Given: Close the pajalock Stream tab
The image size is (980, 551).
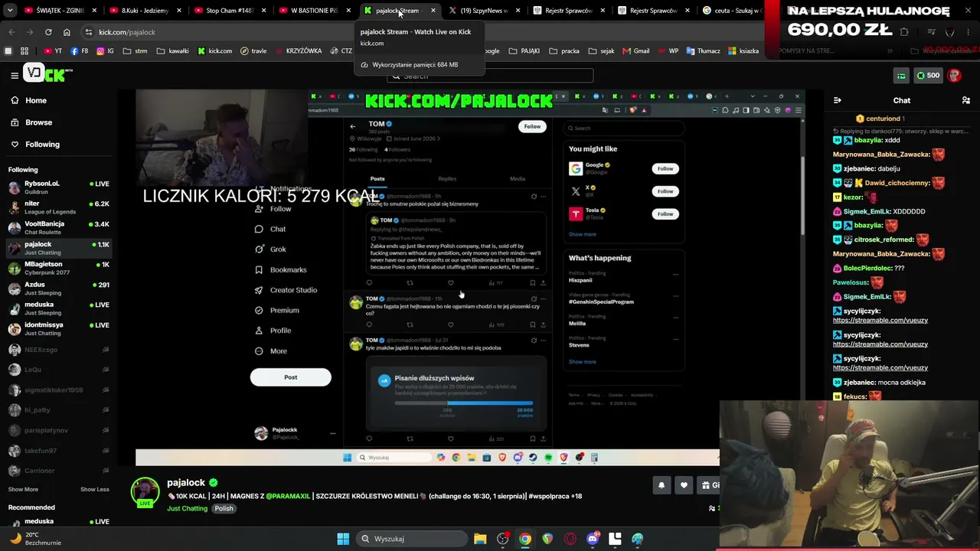Looking at the screenshot, I should click(x=433, y=11).
